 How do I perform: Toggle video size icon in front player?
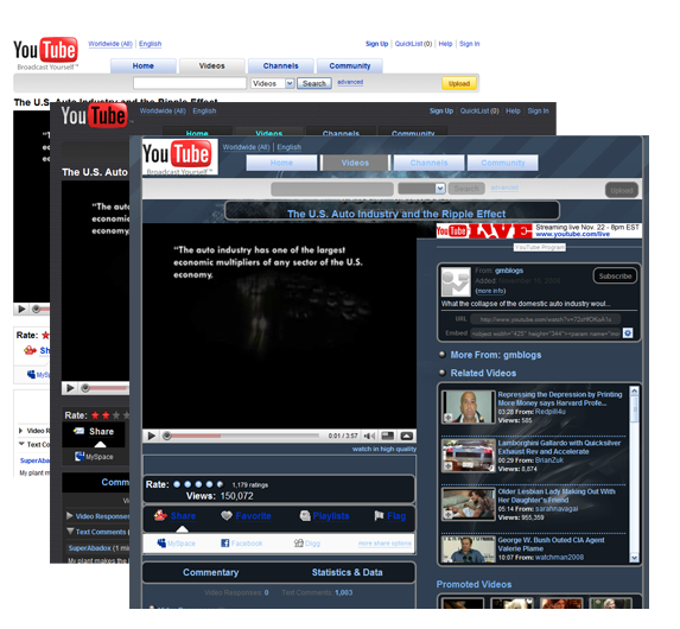click(x=388, y=436)
